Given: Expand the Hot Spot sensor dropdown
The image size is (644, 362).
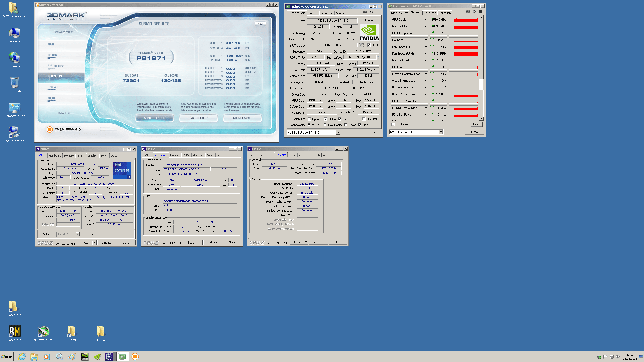Looking at the screenshot, I should pos(426,40).
